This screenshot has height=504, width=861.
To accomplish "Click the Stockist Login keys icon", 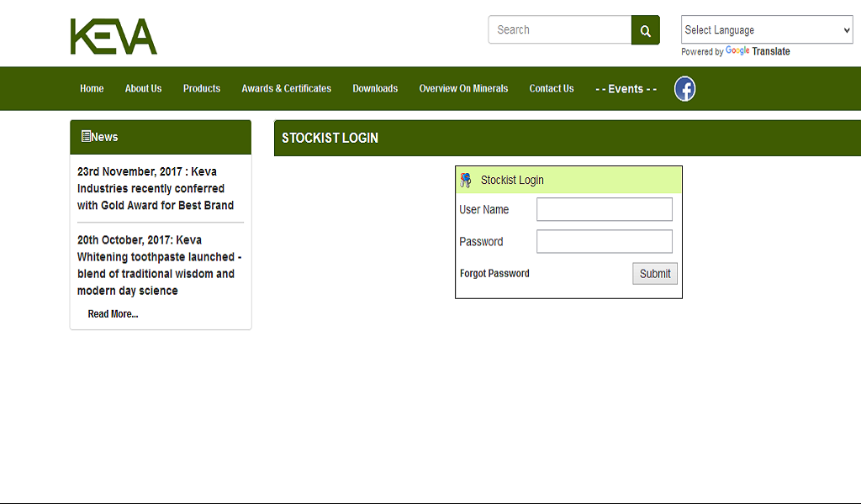I will tap(466, 180).
